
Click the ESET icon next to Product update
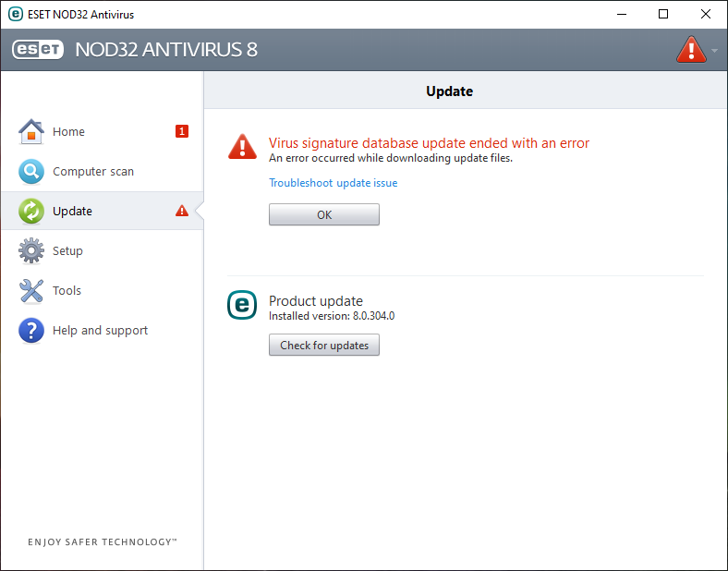pyautogui.click(x=241, y=305)
